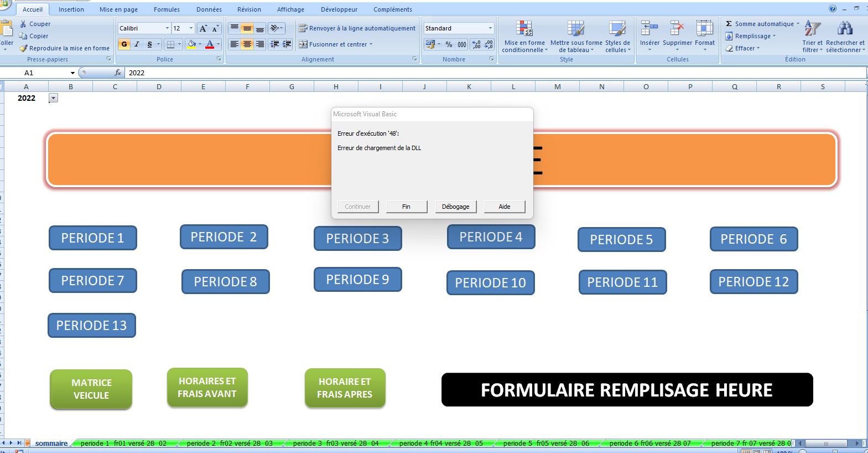Image resolution: width=868 pixels, height=453 pixels.
Task: Enable Renvoyer à la ligne automatiquement
Action: (357, 28)
